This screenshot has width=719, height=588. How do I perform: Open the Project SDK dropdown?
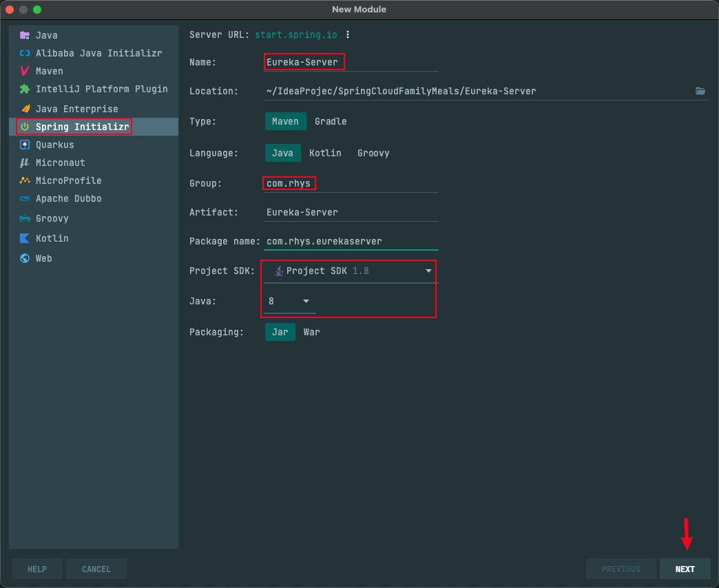(x=351, y=271)
